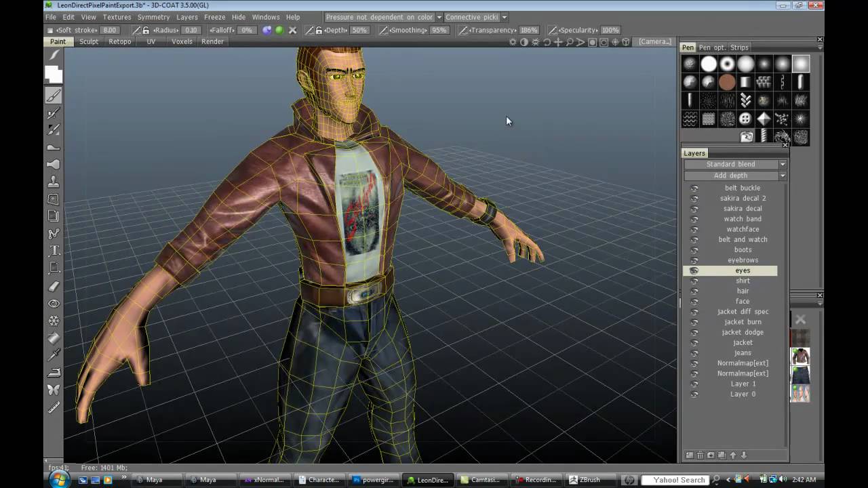868x488 pixels.
Task: Click the Camera button in viewport toolbar
Action: 654,42
